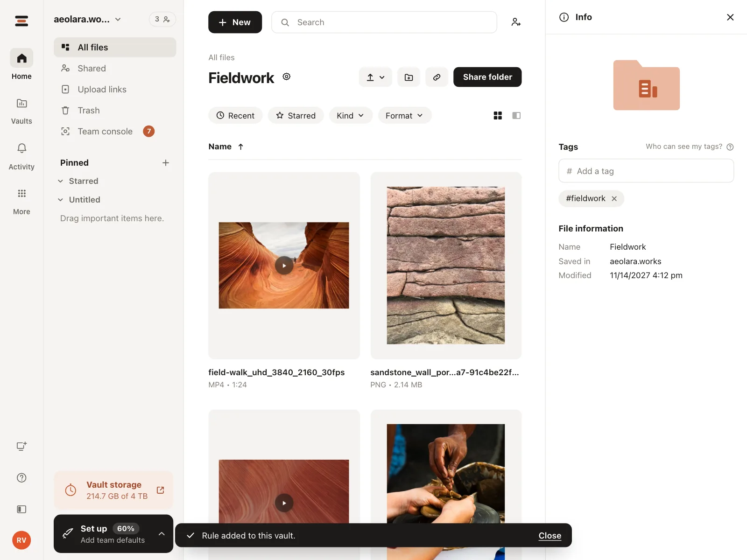This screenshot has width=747, height=560.
Task: Open Vaults from the left rail
Action: pos(21,110)
